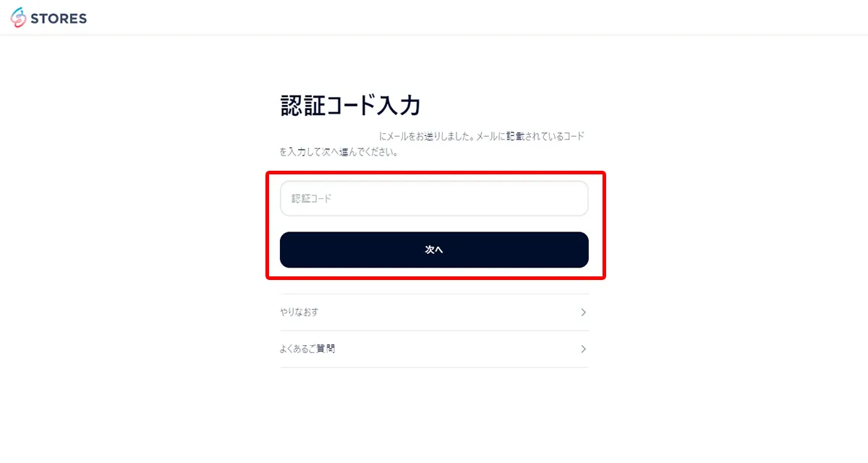Click the chevron next to やりなおす
868x463 pixels.
583,312
